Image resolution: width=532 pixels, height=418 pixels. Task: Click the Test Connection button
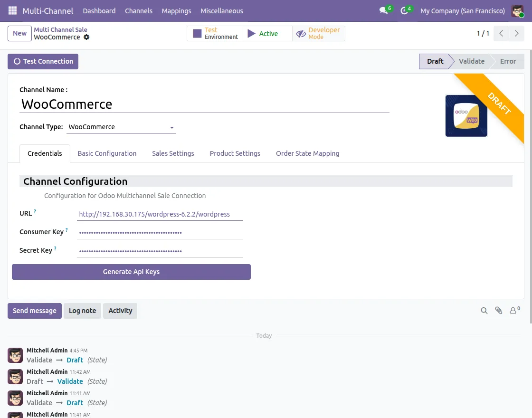point(43,61)
